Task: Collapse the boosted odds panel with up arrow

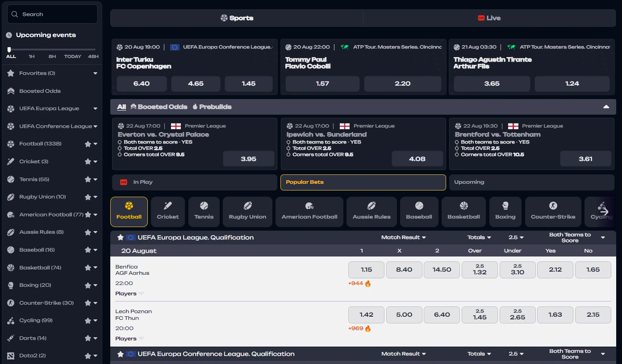Action: 606,107
